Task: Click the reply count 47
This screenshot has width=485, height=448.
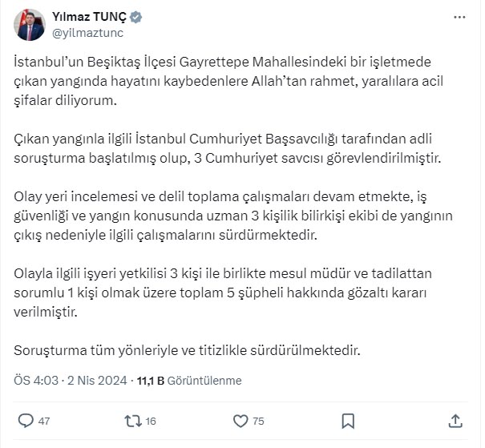Action: click(44, 421)
